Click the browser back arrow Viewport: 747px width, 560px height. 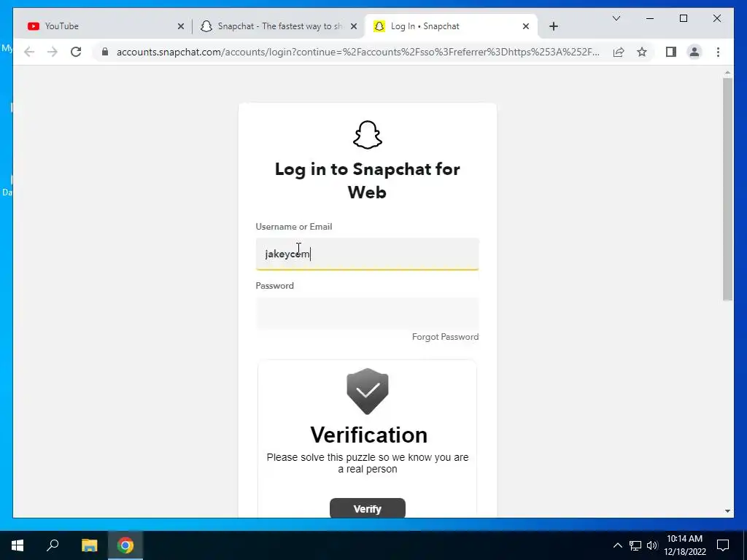tap(29, 52)
